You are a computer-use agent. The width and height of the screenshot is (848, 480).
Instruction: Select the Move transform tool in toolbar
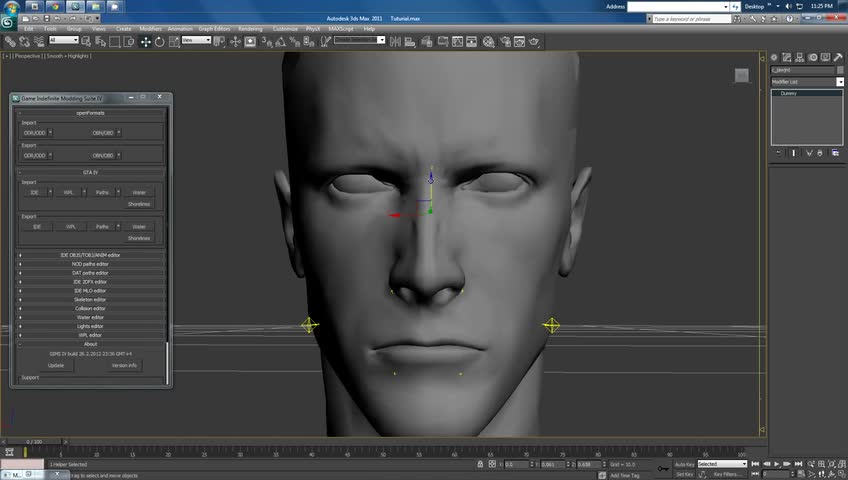click(146, 41)
